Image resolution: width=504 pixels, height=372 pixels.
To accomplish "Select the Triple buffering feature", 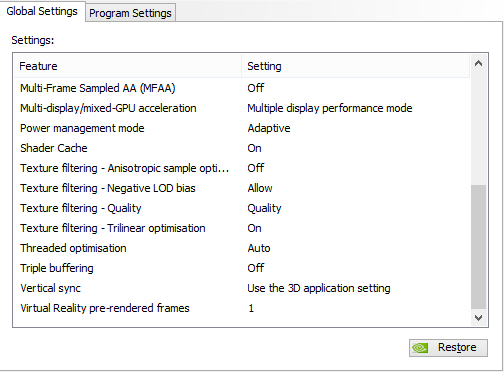I will pyautogui.click(x=57, y=268).
